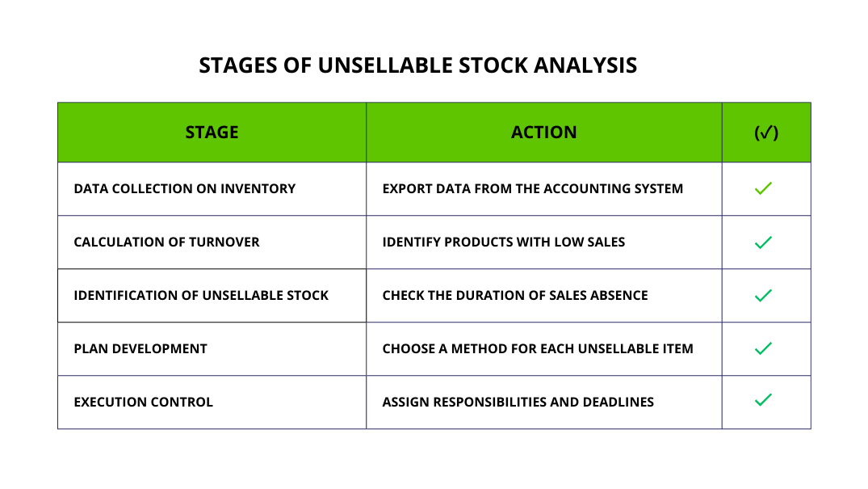868x489 pixels.
Task: Select the Execution Control stage cell
Action: click(x=143, y=403)
